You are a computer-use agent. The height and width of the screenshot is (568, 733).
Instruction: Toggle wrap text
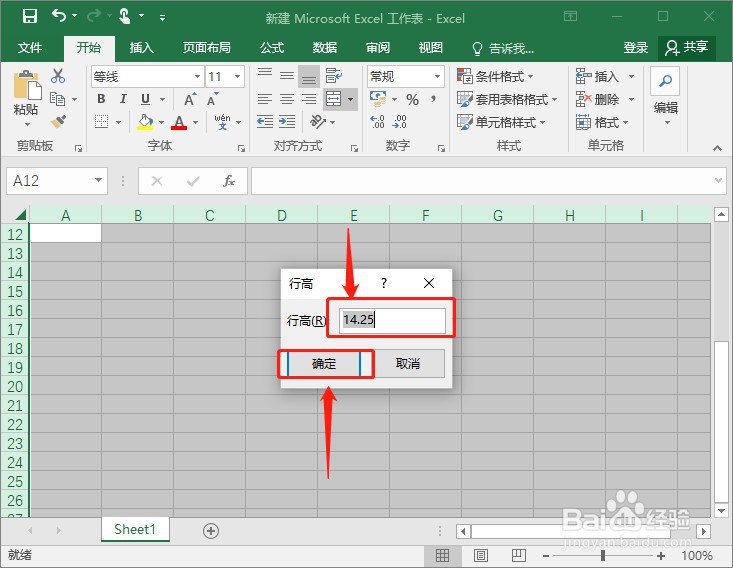(x=334, y=76)
